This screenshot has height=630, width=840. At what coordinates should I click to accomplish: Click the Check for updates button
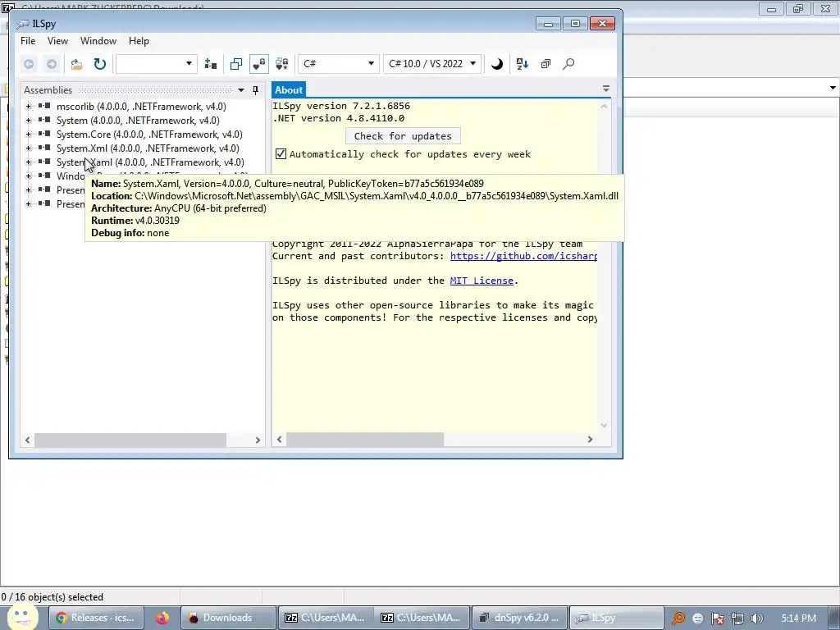coord(403,136)
